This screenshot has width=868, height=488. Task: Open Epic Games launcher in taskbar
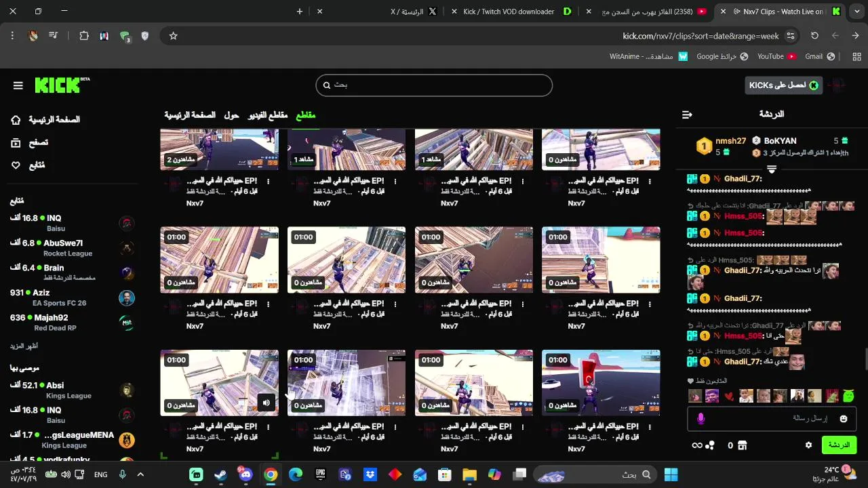click(x=320, y=474)
